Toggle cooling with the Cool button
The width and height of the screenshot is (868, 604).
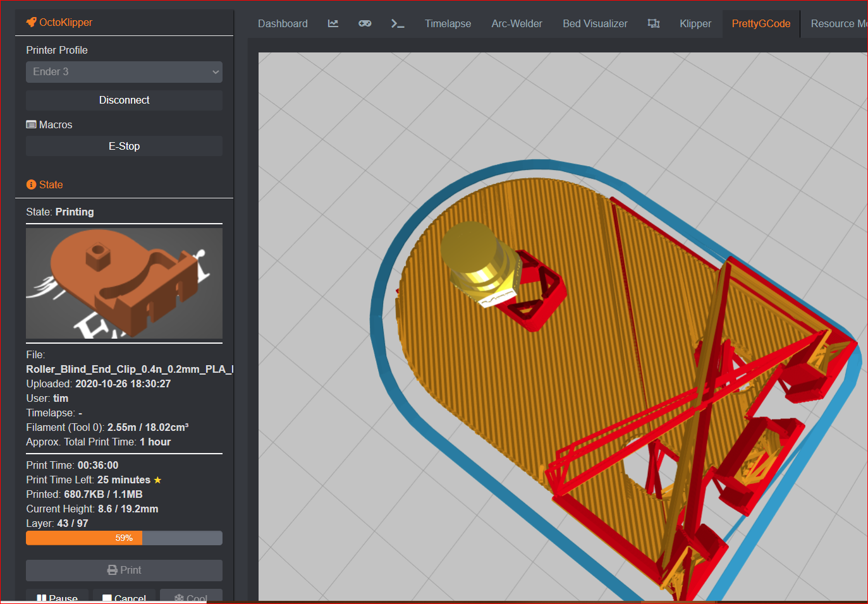pos(191,598)
